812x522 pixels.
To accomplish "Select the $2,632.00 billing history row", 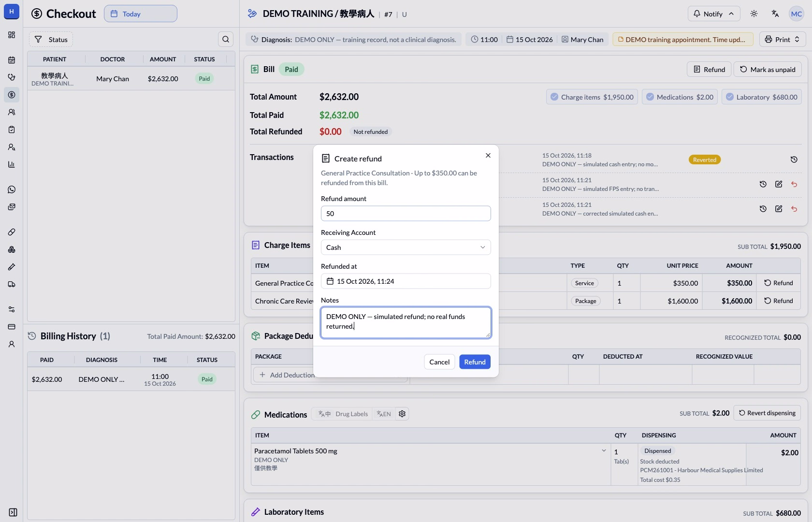I will (x=131, y=379).
